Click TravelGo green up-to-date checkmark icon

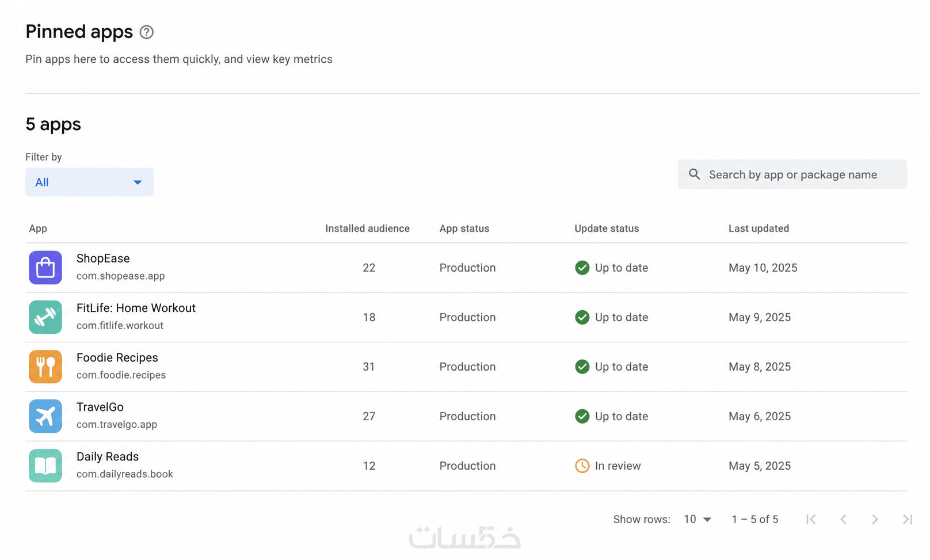582,416
